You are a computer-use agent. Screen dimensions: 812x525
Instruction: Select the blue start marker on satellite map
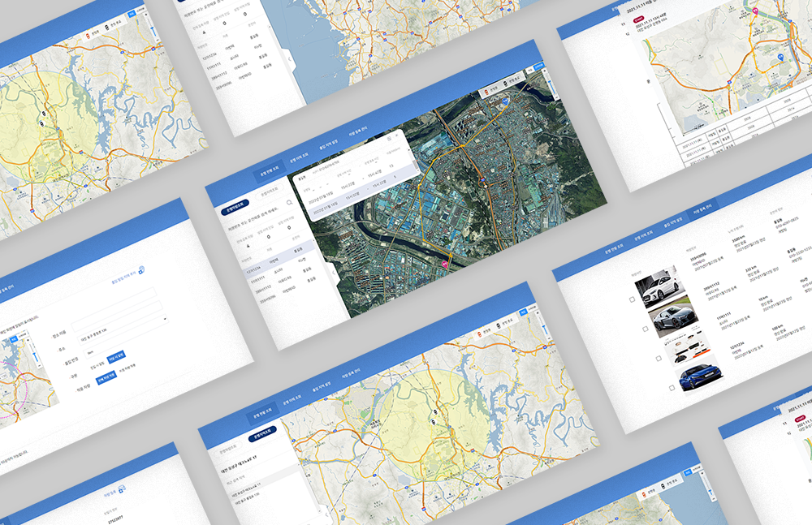pyautogui.click(x=503, y=103)
